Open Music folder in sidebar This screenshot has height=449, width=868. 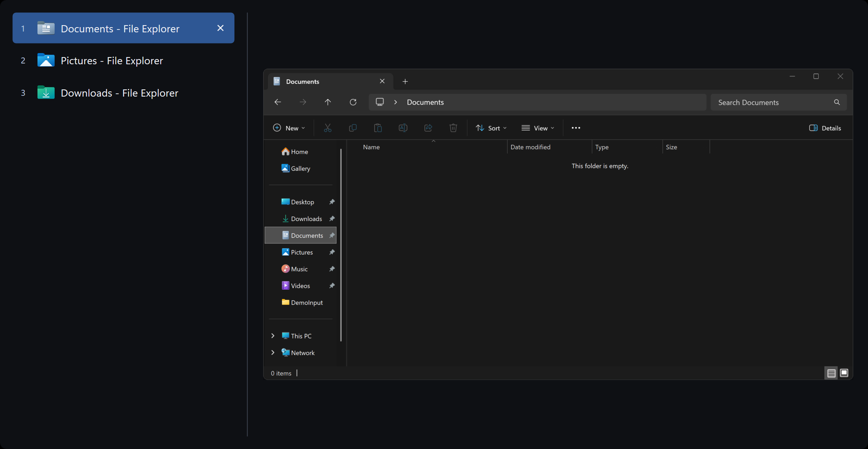click(x=301, y=269)
